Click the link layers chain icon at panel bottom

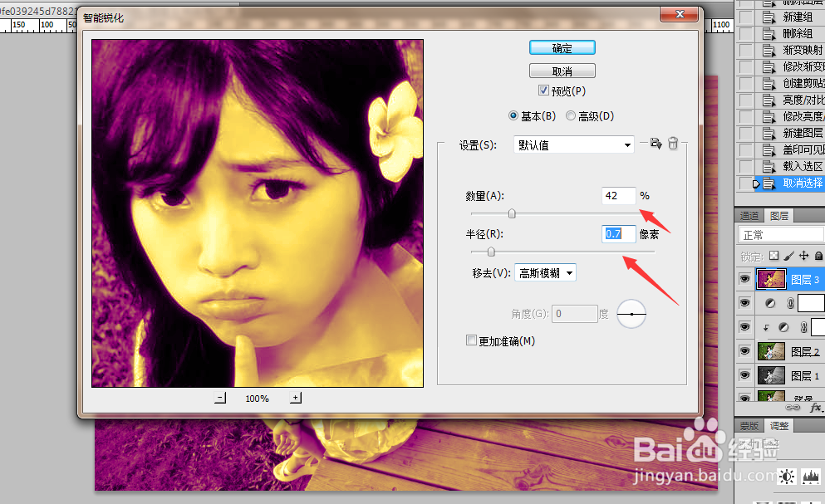pyautogui.click(x=793, y=407)
